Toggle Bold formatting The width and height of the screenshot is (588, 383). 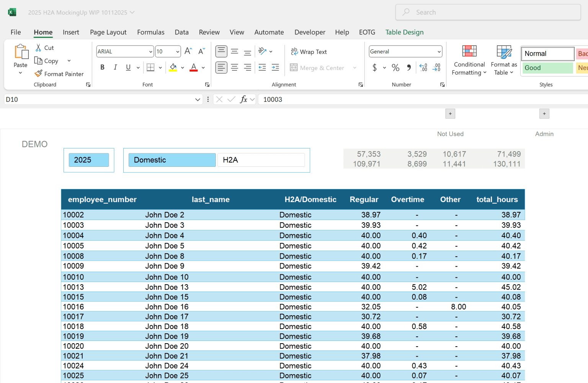[x=102, y=67]
